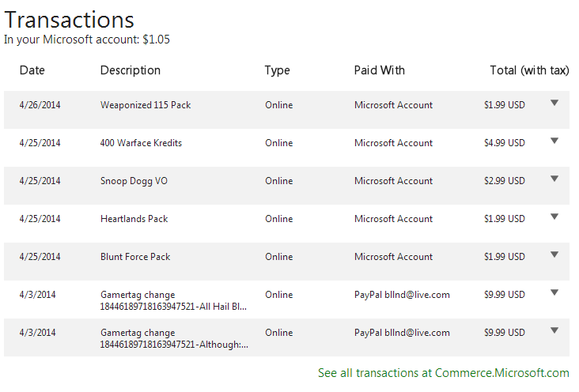Screen dimensions: 579x392
Task: Expand the Although Gamertag change arrow
Action: (x=554, y=330)
